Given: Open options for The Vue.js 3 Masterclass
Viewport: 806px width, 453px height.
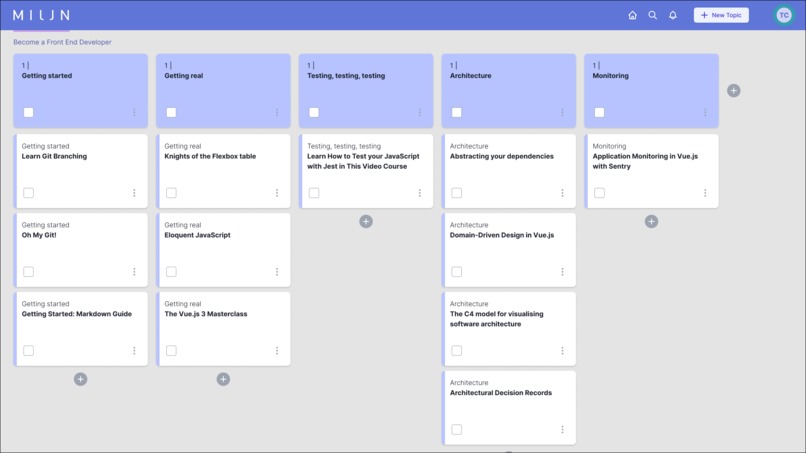Looking at the screenshot, I should 277,351.
